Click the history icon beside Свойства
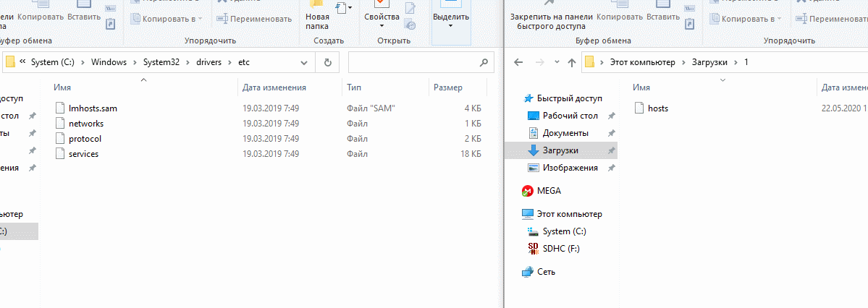 [410, 24]
